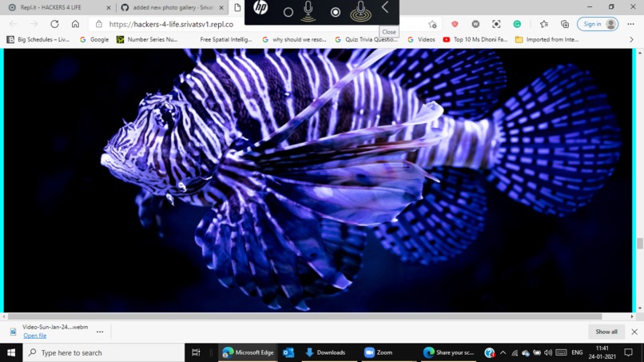Show hidden system tray icons
644x362 pixels.
click(503, 352)
